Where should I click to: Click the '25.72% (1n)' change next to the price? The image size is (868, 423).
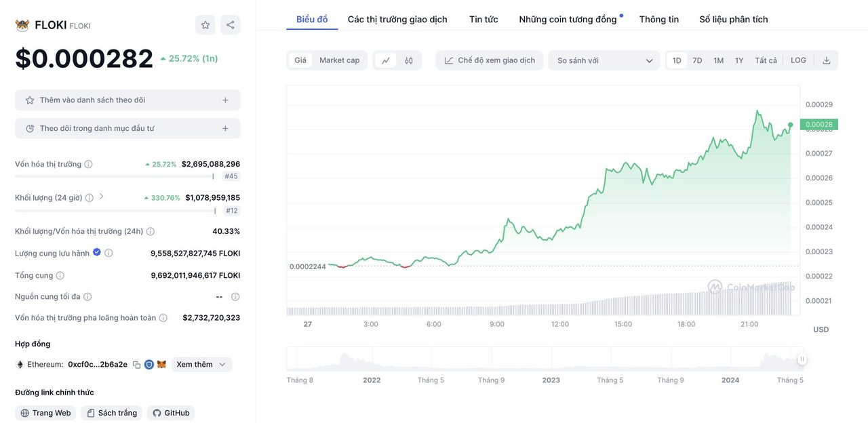coord(189,58)
